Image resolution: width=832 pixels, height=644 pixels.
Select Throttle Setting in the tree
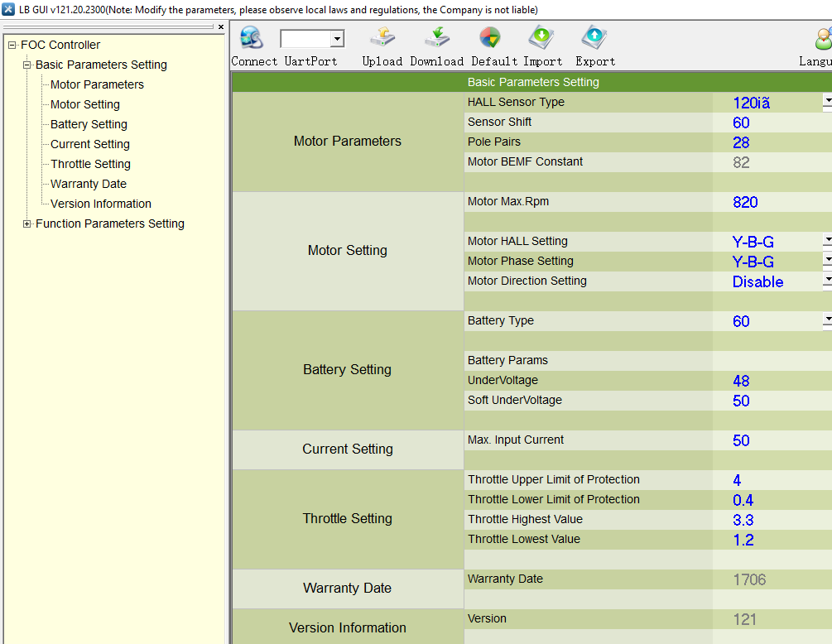[x=90, y=164]
